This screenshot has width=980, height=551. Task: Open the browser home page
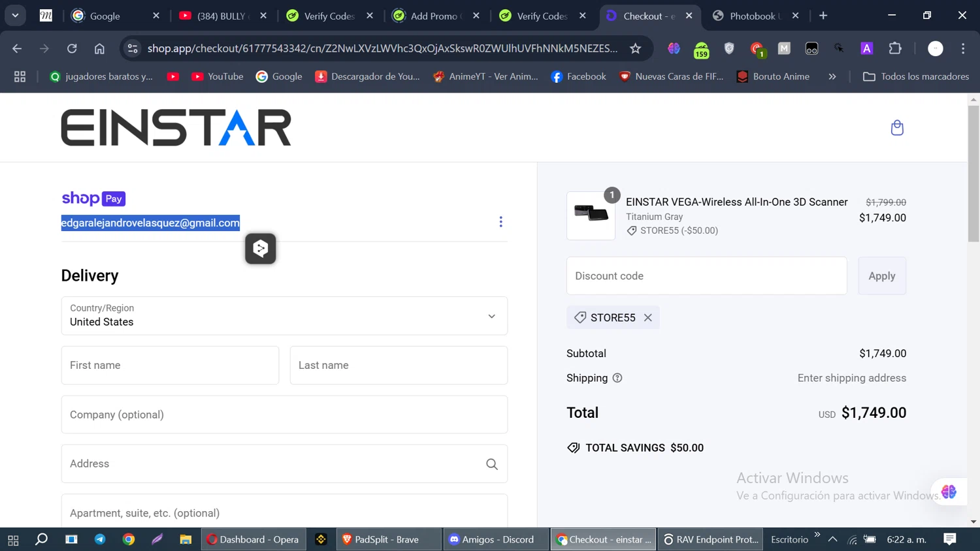click(99, 48)
